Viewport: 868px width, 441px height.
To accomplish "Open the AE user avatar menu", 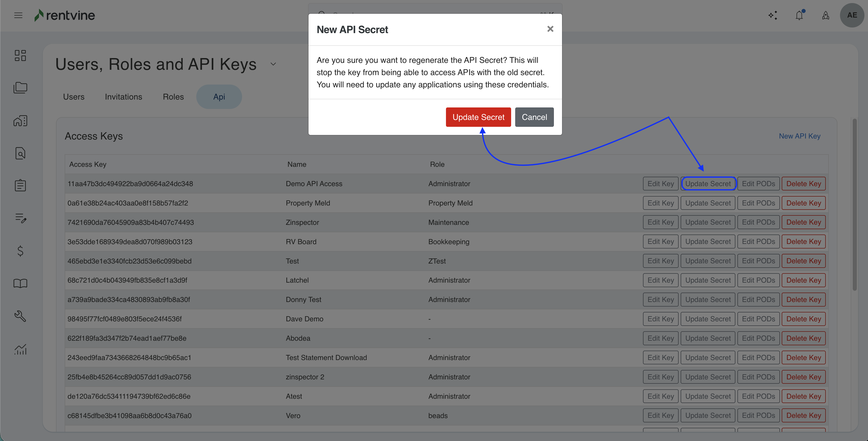I will 852,15.
